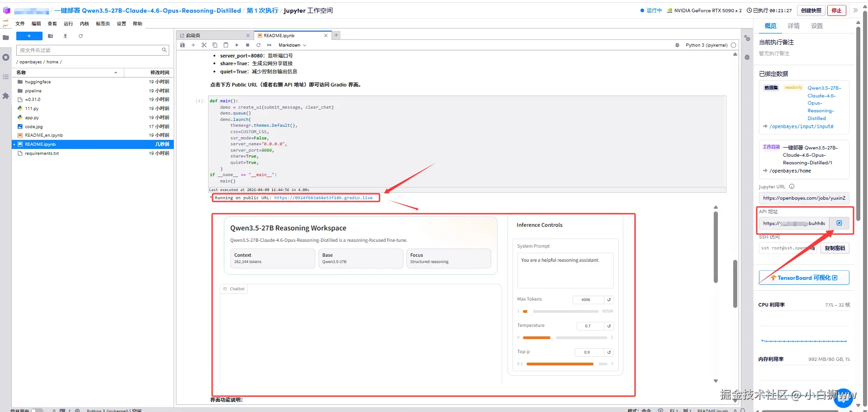This screenshot has height=412, width=868.
Task: Select the requirements.txt file
Action: 93,153
